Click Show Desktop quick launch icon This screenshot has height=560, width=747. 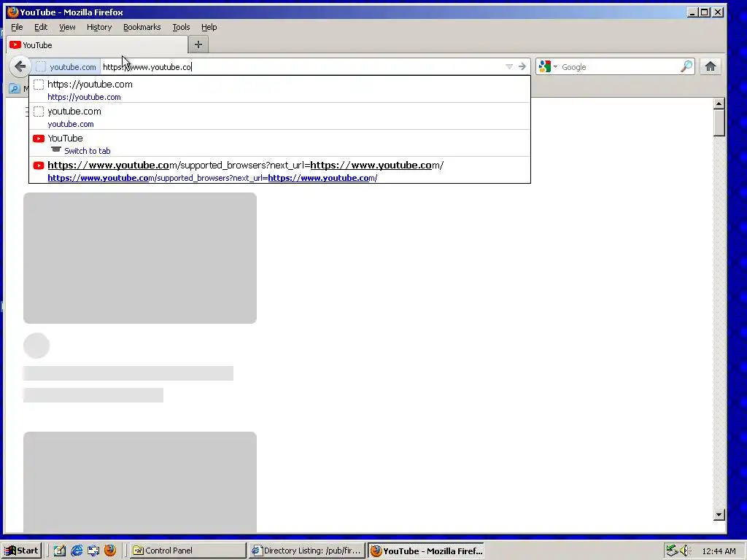(x=93, y=551)
